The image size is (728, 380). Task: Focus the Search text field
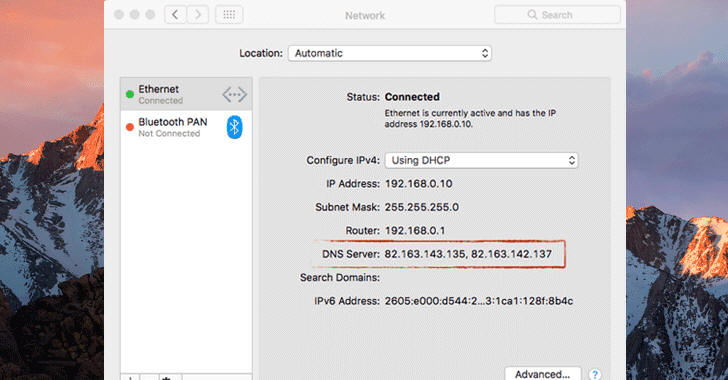tap(557, 15)
